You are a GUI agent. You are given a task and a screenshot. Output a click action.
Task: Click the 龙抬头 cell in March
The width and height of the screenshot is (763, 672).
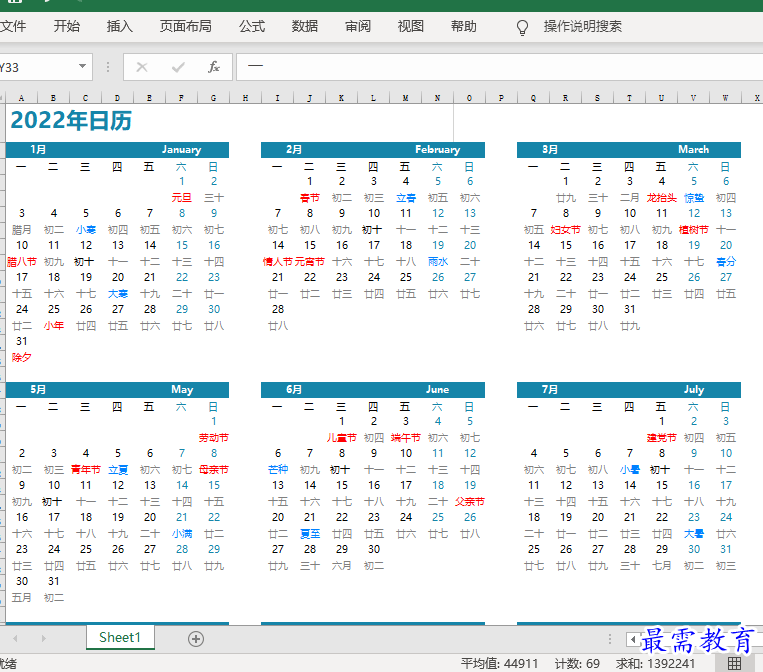pos(662,198)
